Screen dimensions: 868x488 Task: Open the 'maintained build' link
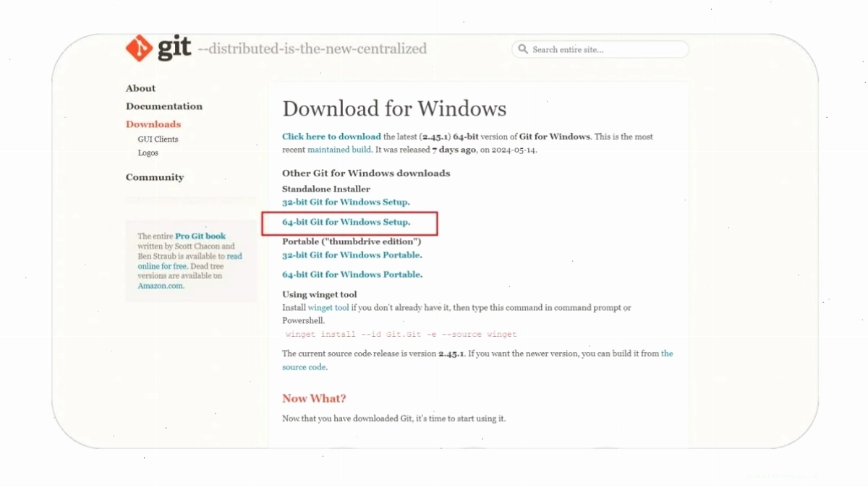click(x=339, y=150)
